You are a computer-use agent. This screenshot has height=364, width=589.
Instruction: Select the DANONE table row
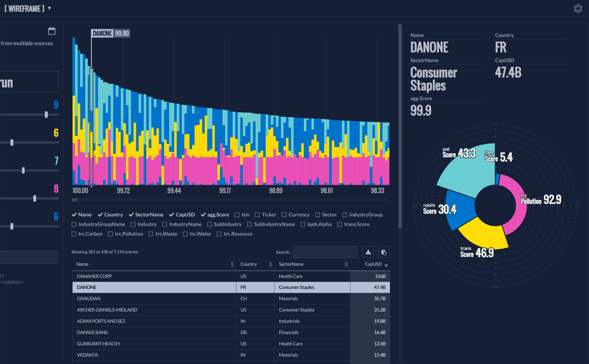tap(231, 287)
